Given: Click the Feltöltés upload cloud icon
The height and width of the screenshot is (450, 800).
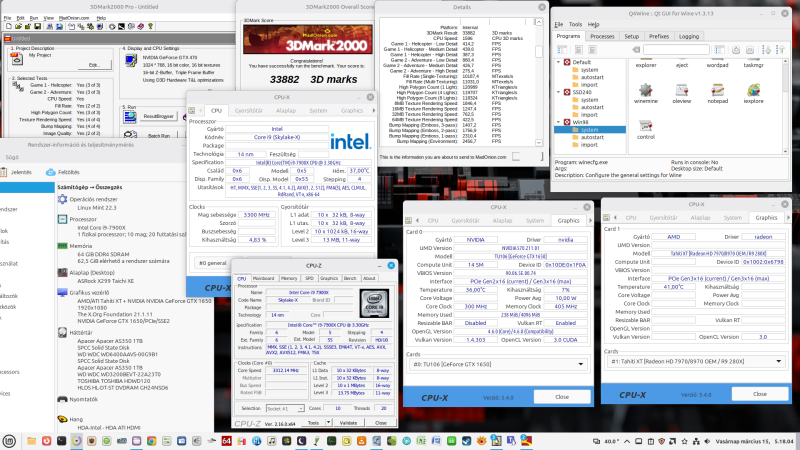Looking at the screenshot, I should [51, 172].
